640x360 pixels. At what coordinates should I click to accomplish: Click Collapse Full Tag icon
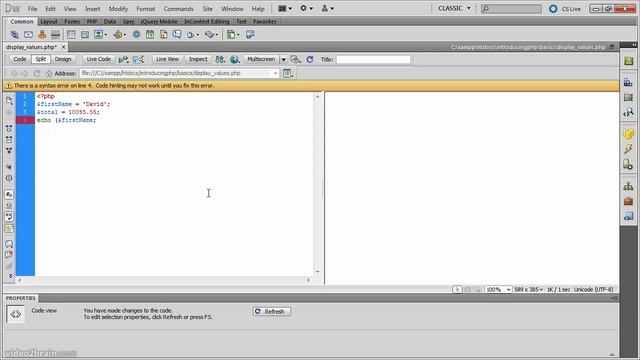[9, 128]
